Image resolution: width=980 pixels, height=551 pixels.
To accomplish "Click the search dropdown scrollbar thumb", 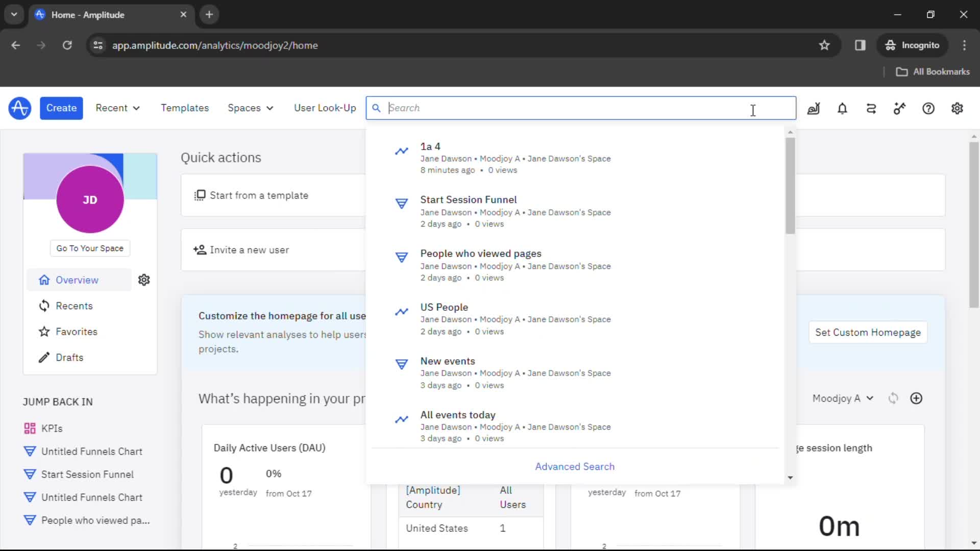I will pos(790,186).
